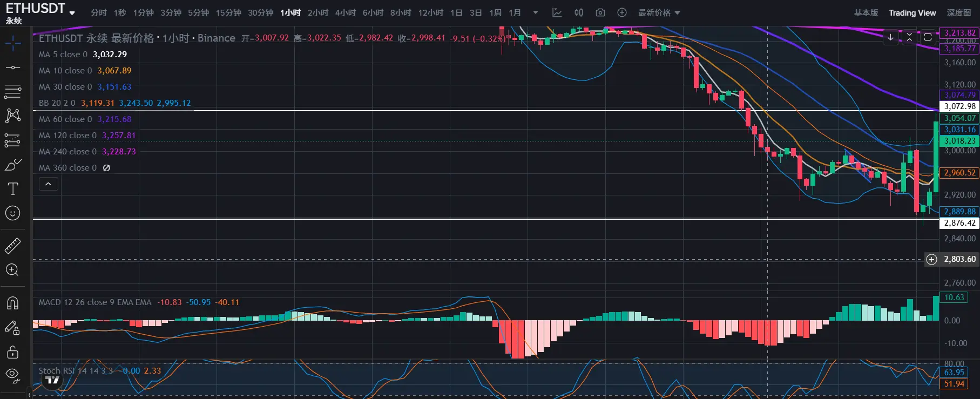Select the crosshair cursor tool

pyautogui.click(x=13, y=43)
